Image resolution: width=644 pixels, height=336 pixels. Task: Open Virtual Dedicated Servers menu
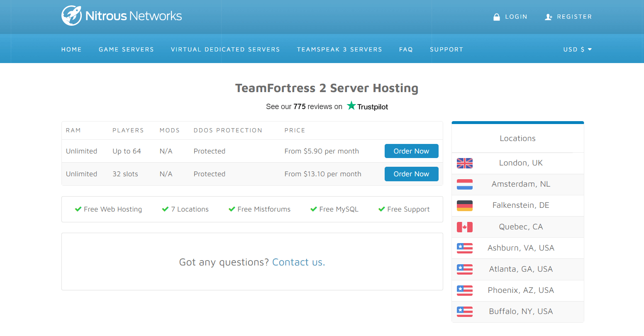(225, 49)
